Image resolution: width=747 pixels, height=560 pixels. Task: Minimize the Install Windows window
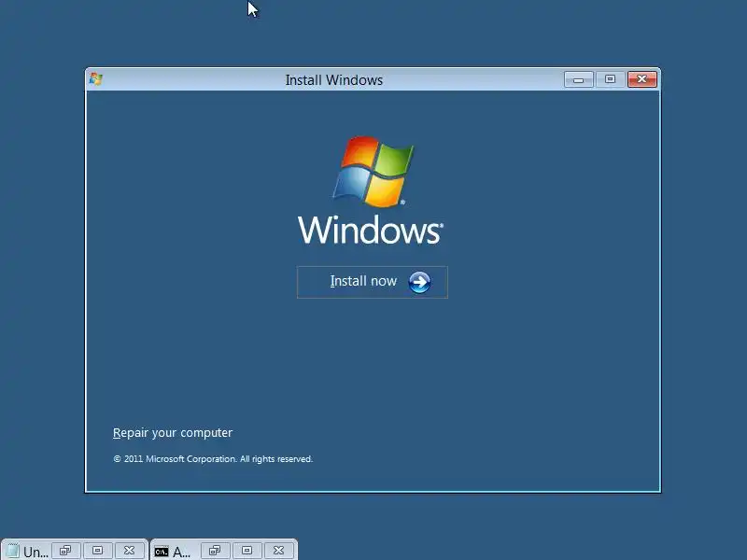click(x=578, y=79)
